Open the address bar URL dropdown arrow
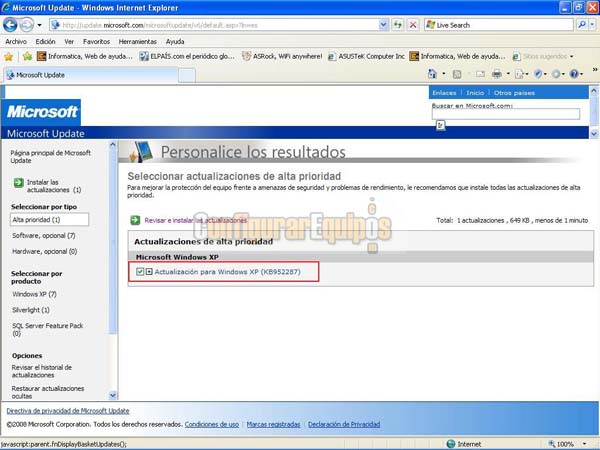Screen dimensions: 600x450 (x=383, y=25)
